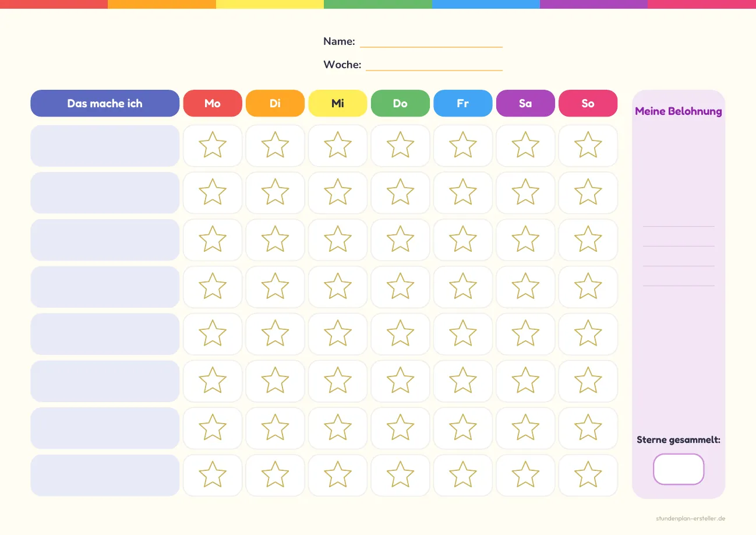The image size is (756, 535).
Task: Mark the Di star in the fifth row
Action: click(275, 334)
